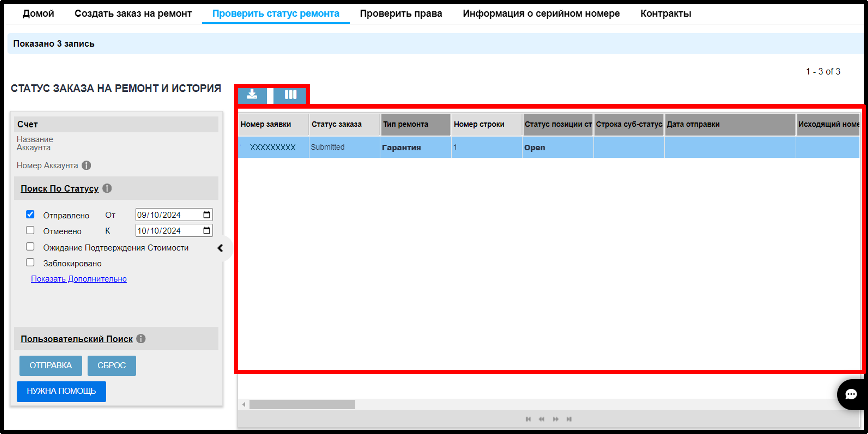Go to previous page of results
This screenshot has width=868, height=434.
(541, 419)
